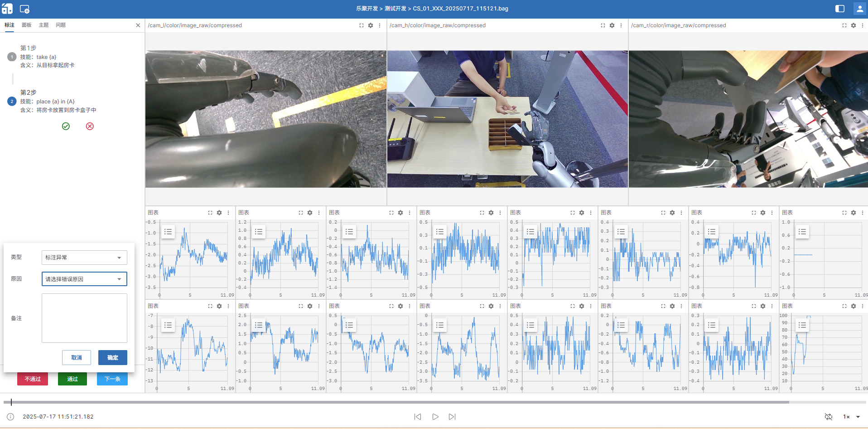This screenshot has height=429, width=868.
Task: Add new panel icon in top bar
Action: (24, 9)
